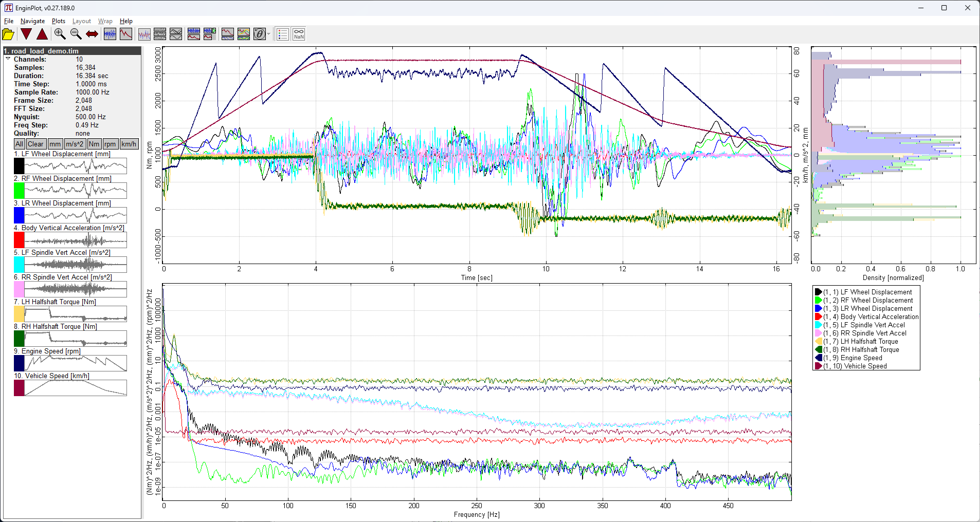Open the File menu
The width and height of the screenshot is (980, 522).
tap(9, 21)
